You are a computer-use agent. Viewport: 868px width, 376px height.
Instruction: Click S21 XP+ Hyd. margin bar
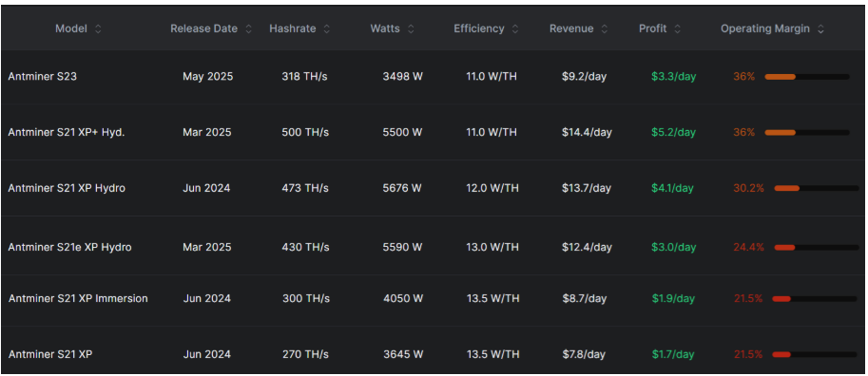click(x=807, y=133)
